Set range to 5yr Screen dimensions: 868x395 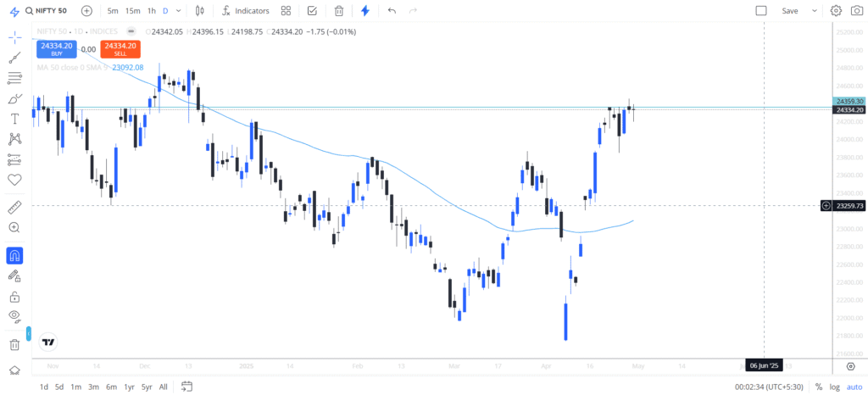coord(147,387)
